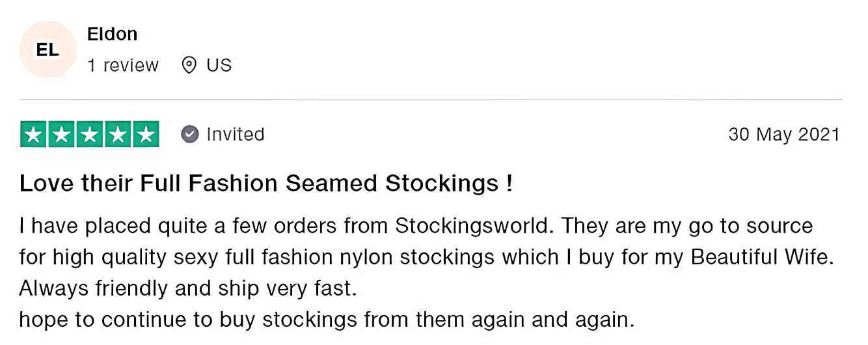
Task: Open the "Love their Full Fashion Seamed Stockings" title
Action: 266,184
